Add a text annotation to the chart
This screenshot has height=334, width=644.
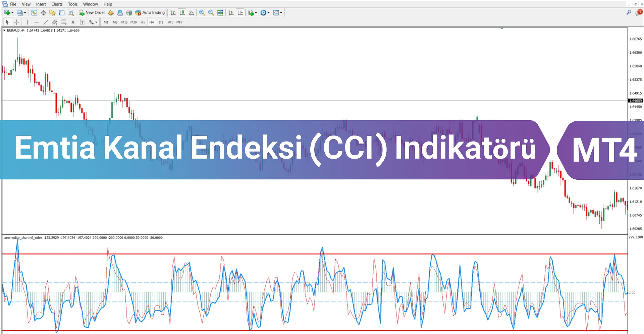coord(73,22)
